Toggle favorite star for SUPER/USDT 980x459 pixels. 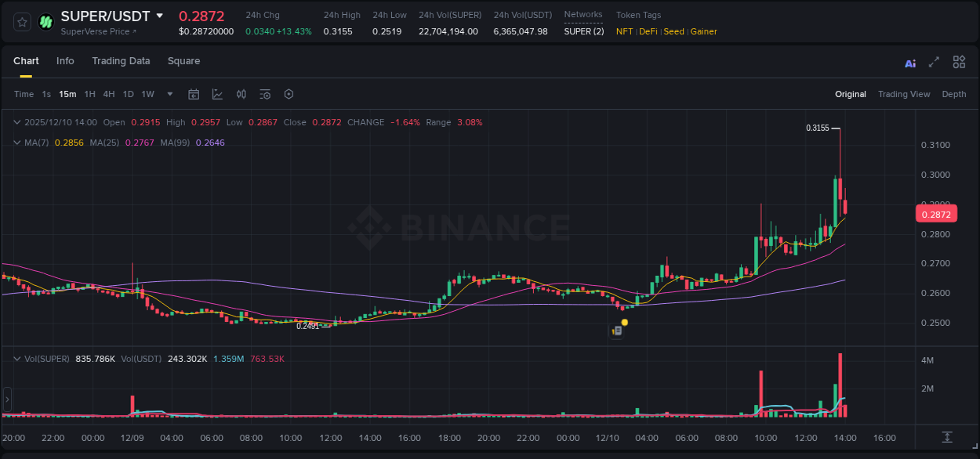pos(21,21)
